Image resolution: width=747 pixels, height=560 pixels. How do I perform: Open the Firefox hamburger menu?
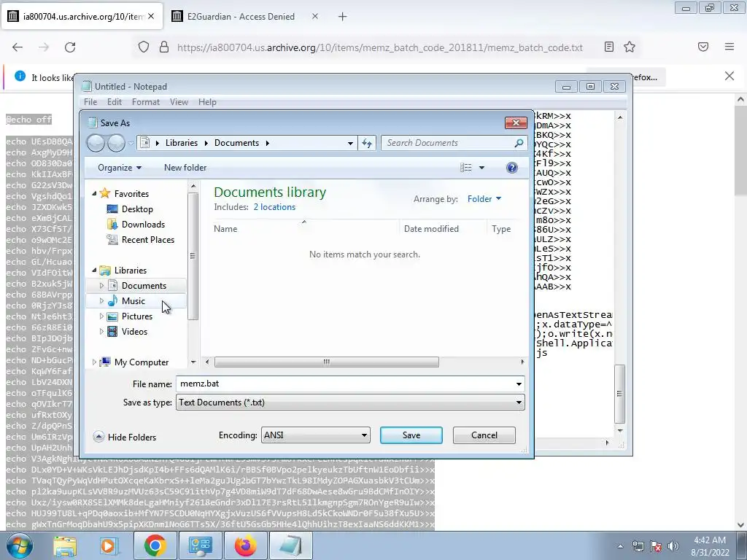[x=729, y=47]
